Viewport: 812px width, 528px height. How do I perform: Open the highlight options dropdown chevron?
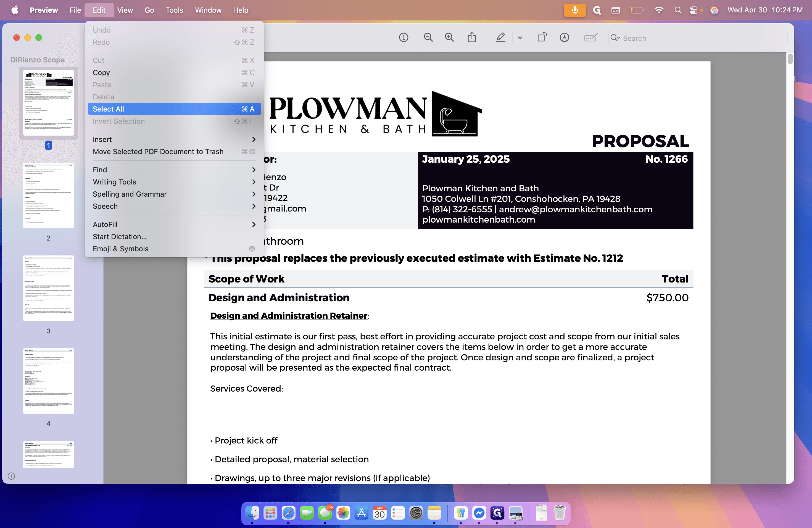[520, 38]
